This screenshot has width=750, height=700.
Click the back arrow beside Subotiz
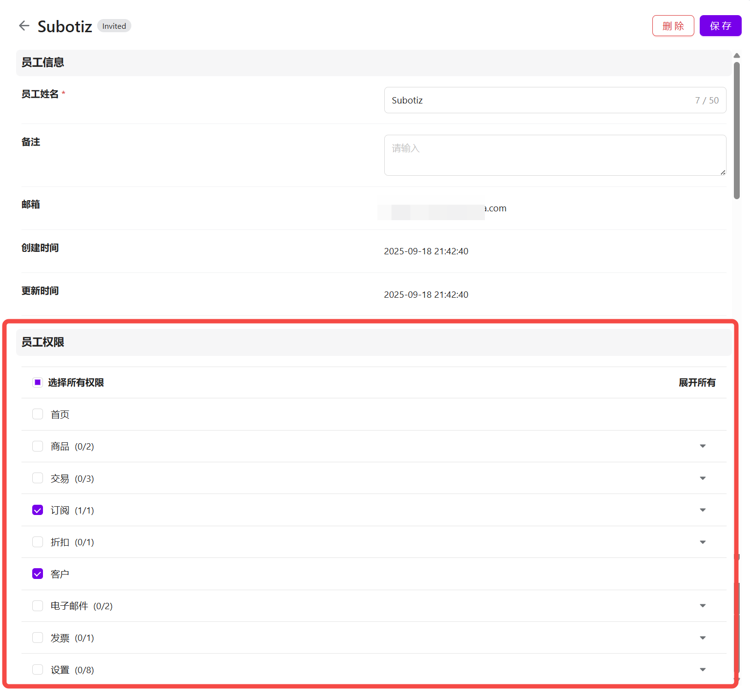pyautogui.click(x=24, y=26)
